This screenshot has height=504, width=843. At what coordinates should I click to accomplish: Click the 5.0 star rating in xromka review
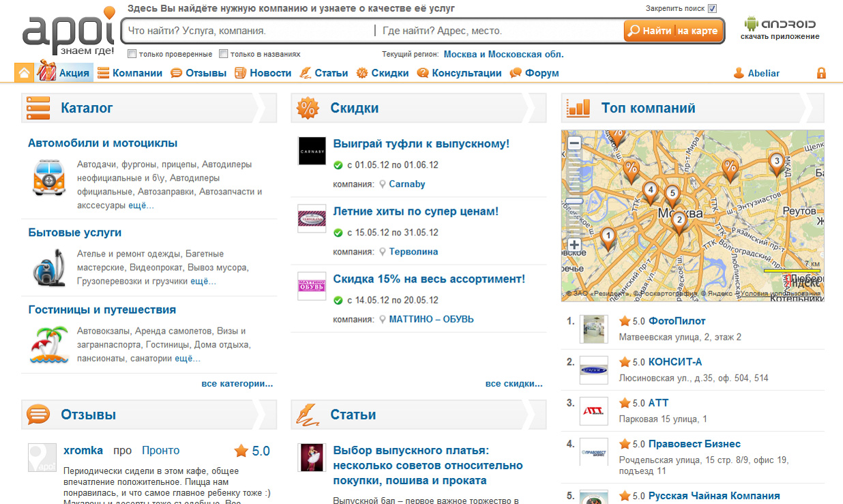(252, 451)
